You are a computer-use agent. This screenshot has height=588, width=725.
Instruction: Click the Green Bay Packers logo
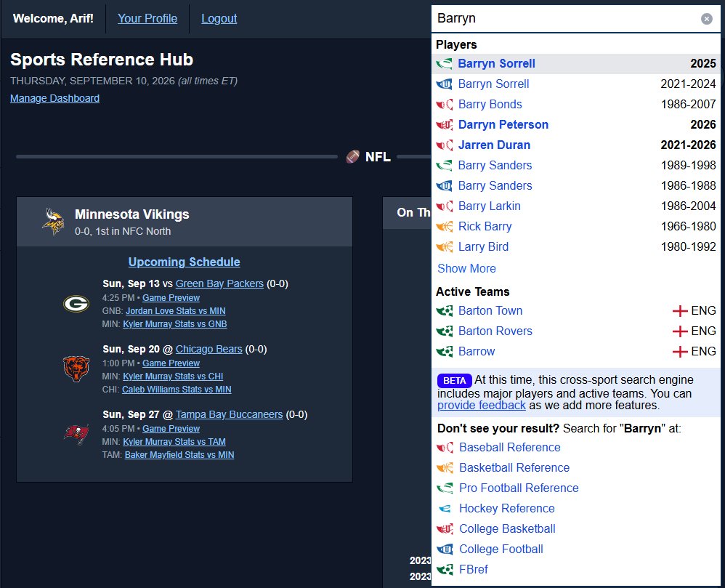(76, 304)
